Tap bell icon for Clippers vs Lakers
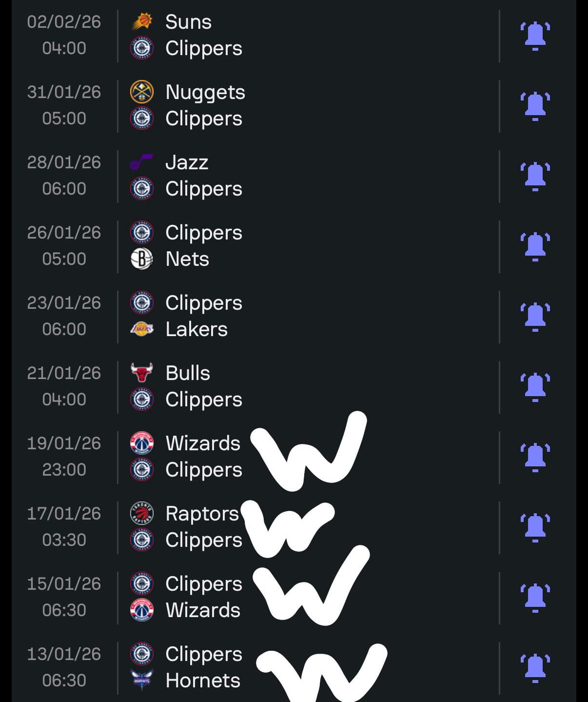588x702 pixels. [x=535, y=317]
